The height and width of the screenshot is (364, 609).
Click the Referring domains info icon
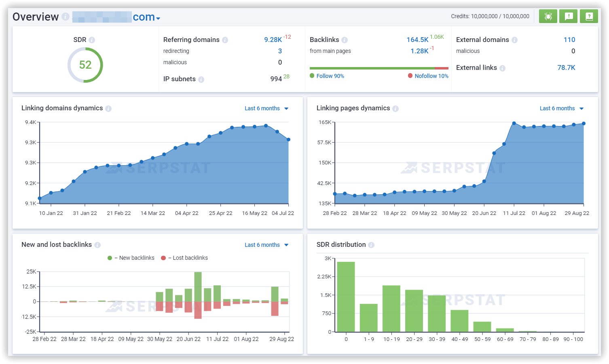click(x=226, y=40)
